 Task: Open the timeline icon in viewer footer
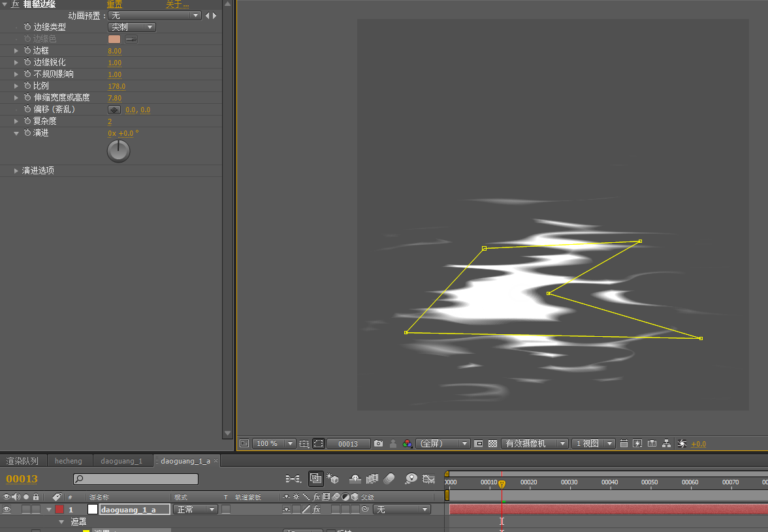point(652,443)
